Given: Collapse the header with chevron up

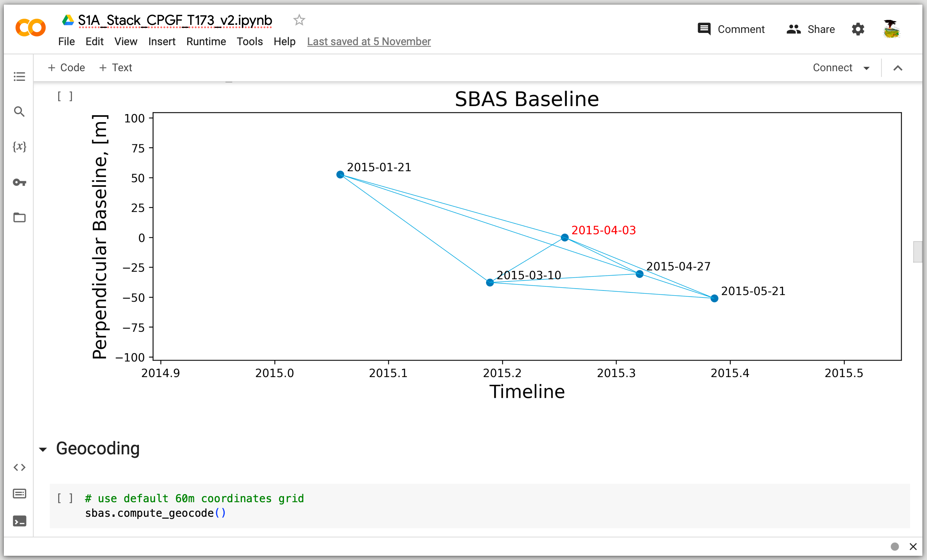Looking at the screenshot, I should [898, 68].
